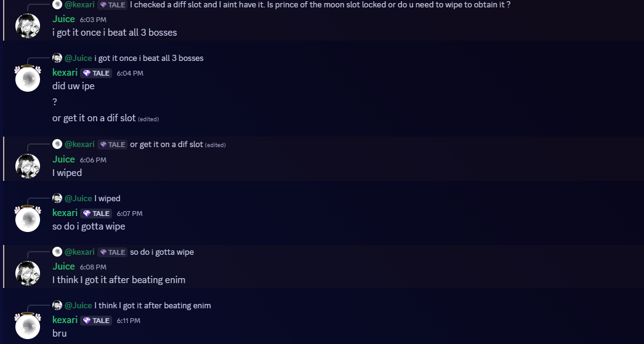The height and width of the screenshot is (344, 644).
Task: Click Juice's avatar on the 6:03 PM message
Action: point(28,25)
